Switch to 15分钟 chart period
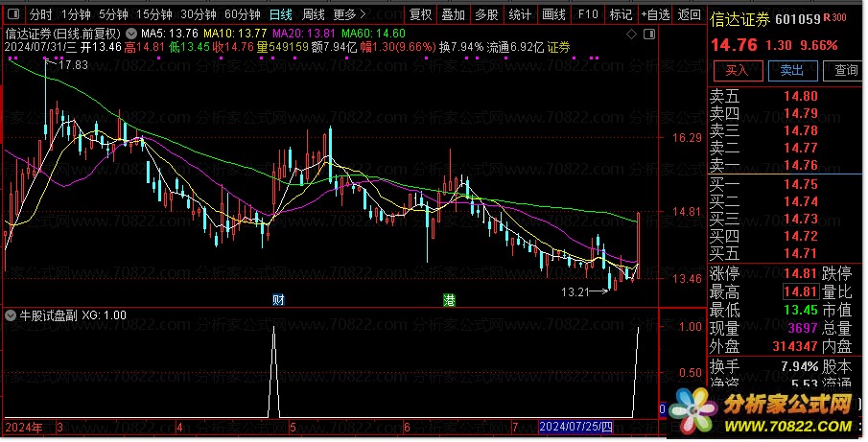The height and width of the screenshot is (442, 868). pos(153,14)
